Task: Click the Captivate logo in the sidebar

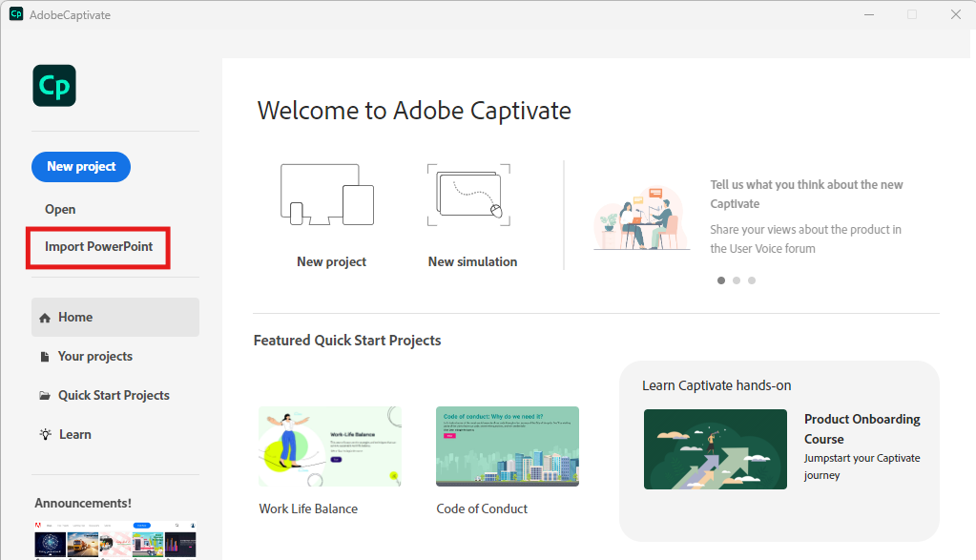Action: pyautogui.click(x=53, y=85)
